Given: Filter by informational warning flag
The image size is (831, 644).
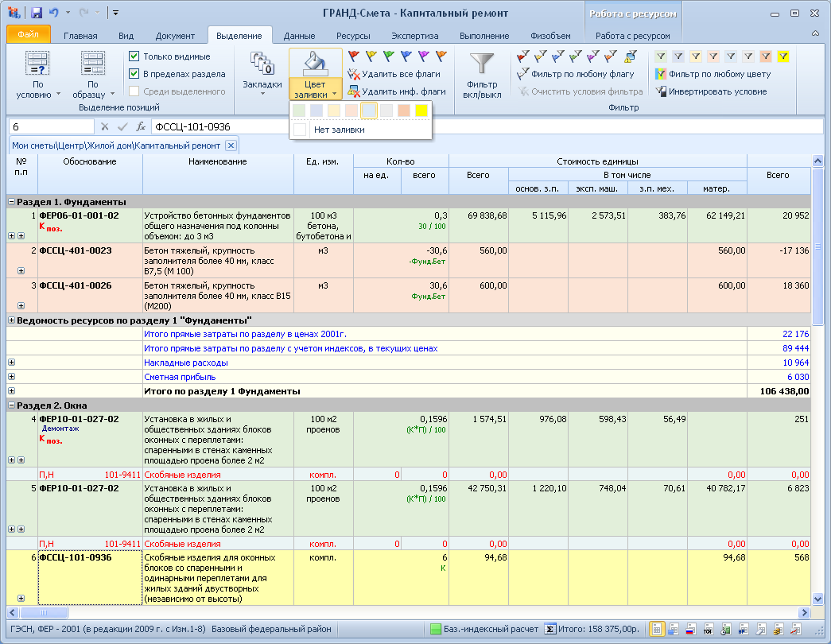Looking at the screenshot, I should [x=630, y=56].
